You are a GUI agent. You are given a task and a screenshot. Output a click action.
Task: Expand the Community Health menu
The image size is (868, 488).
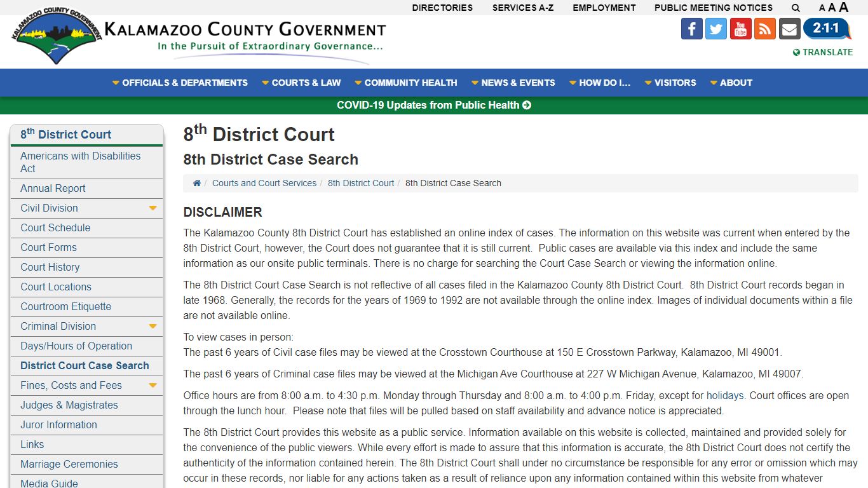click(x=405, y=83)
